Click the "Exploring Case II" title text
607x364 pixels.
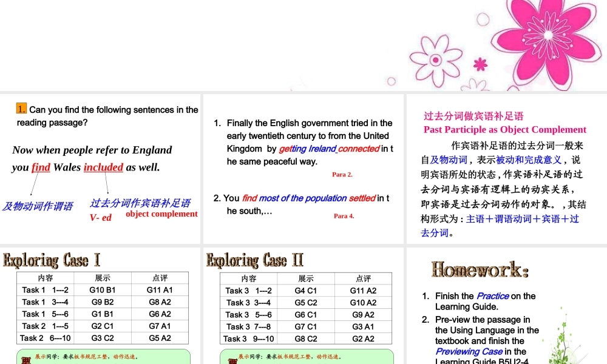(255, 260)
